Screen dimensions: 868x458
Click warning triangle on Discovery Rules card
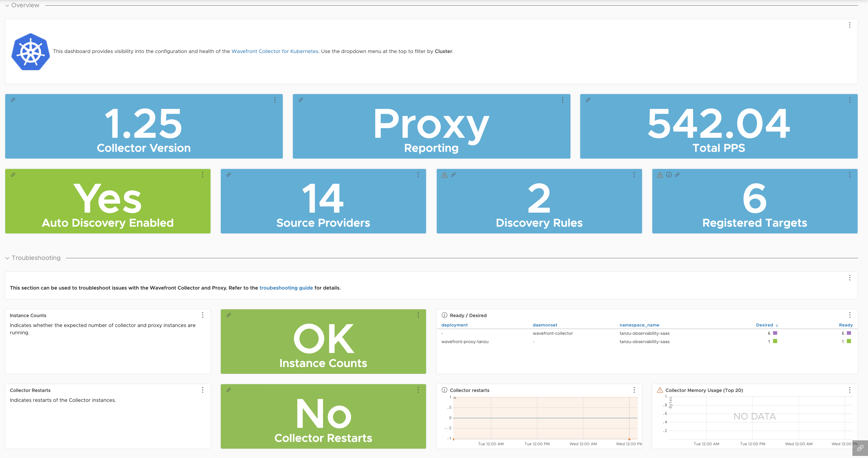pos(444,175)
